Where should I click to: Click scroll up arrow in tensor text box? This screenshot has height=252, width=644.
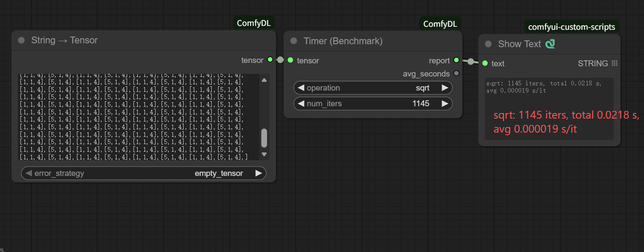point(264,80)
